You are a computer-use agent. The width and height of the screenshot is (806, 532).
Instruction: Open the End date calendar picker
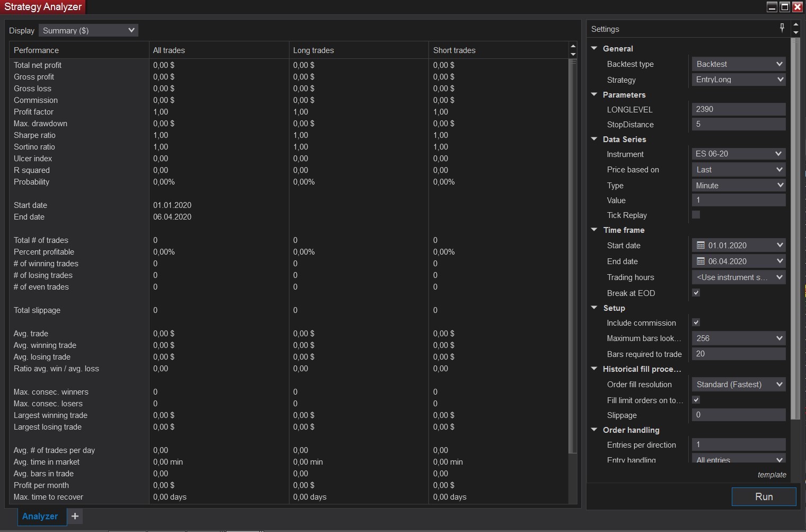pos(700,261)
